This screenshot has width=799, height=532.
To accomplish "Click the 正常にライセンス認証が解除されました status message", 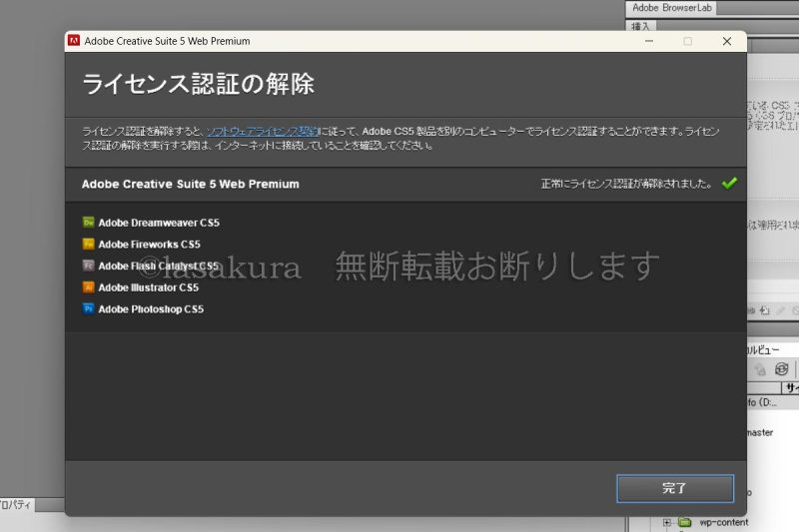I will click(x=626, y=184).
